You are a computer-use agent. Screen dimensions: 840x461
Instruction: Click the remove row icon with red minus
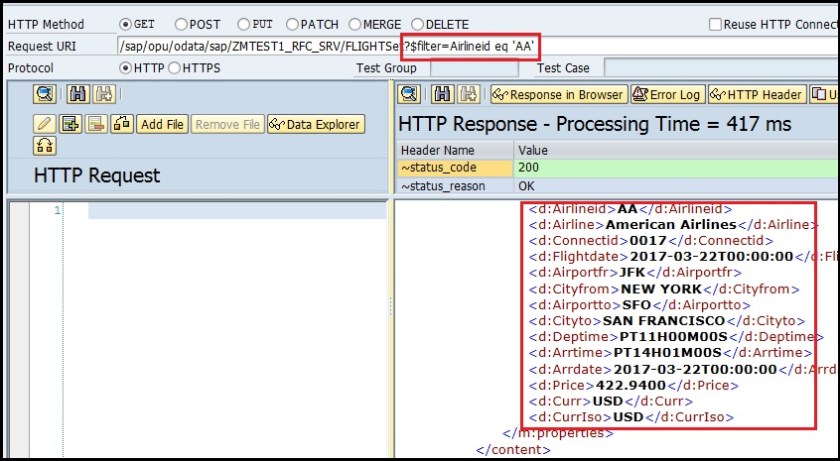(96, 124)
